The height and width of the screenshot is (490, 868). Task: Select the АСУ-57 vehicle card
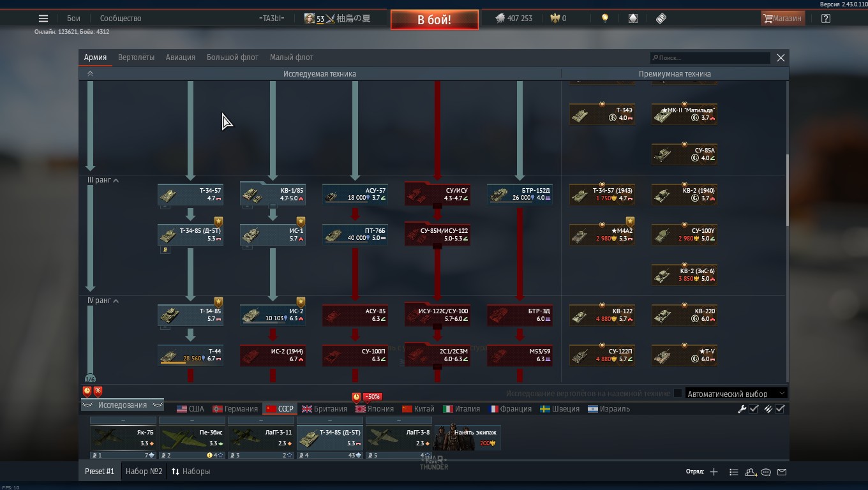[x=355, y=195]
